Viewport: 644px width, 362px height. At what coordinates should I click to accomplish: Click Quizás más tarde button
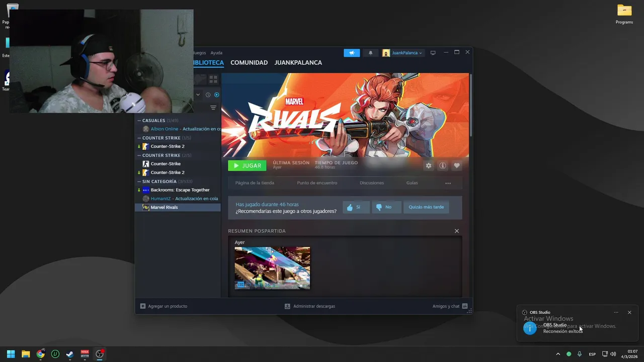426,207
